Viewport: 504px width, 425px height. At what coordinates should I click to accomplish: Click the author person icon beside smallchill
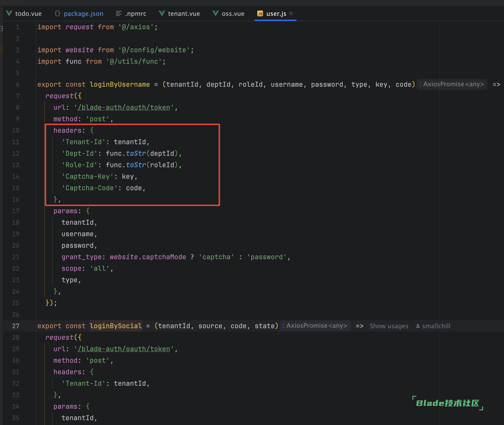418,326
